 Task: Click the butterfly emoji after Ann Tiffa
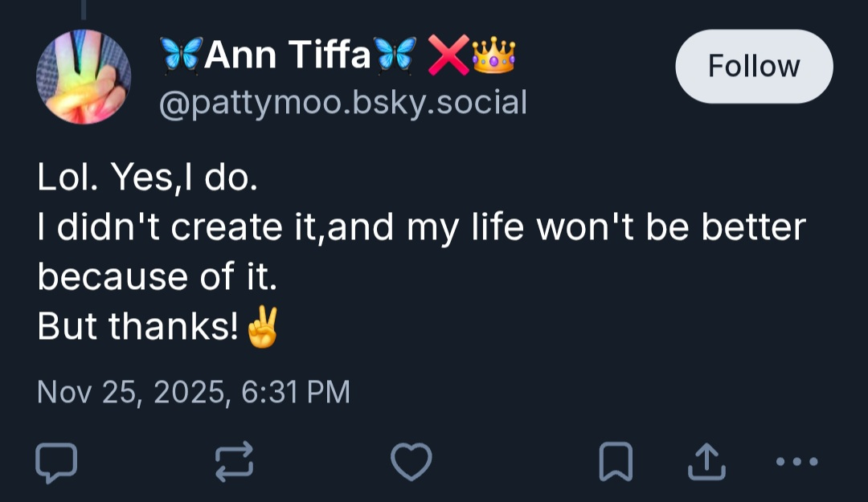tap(396, 55)
